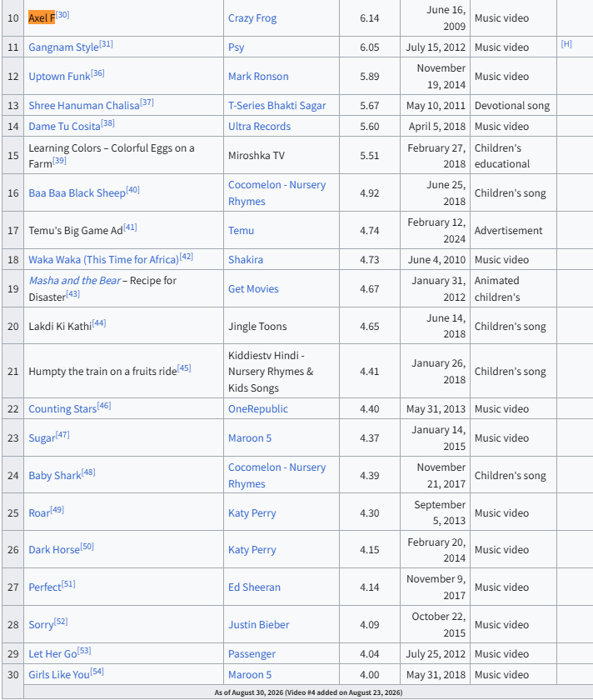Viewport: 593px width, 700px height.
Task: Open footnote [H] in Gangnam Style row
Action: [x=566, y=43]
